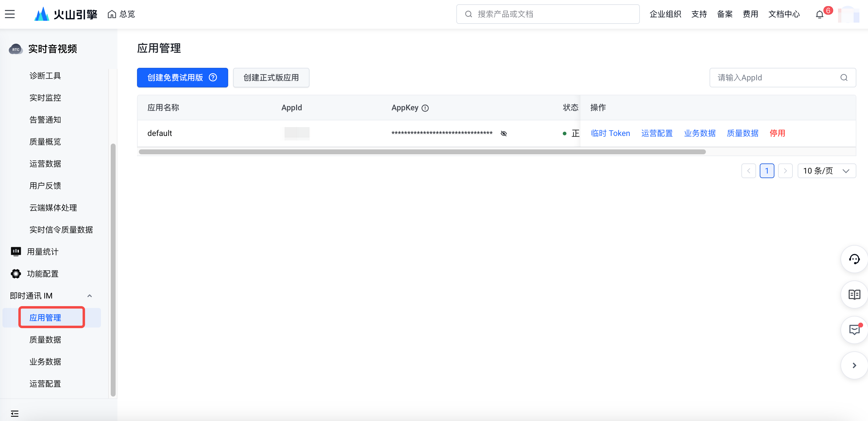Screen dimensions: 868x421
Task: Click the Volcano Engine logo
Action: click(66, 14)
